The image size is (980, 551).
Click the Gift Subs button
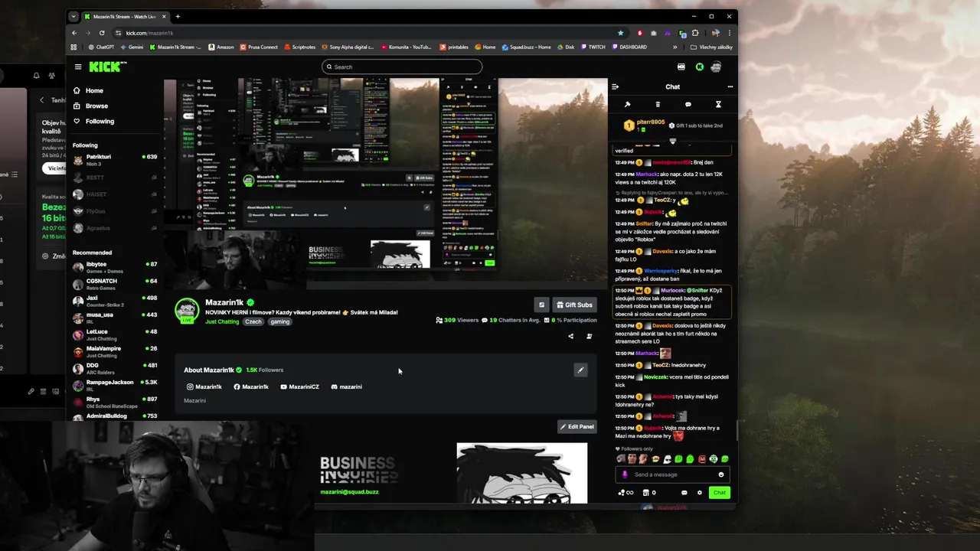574,305
